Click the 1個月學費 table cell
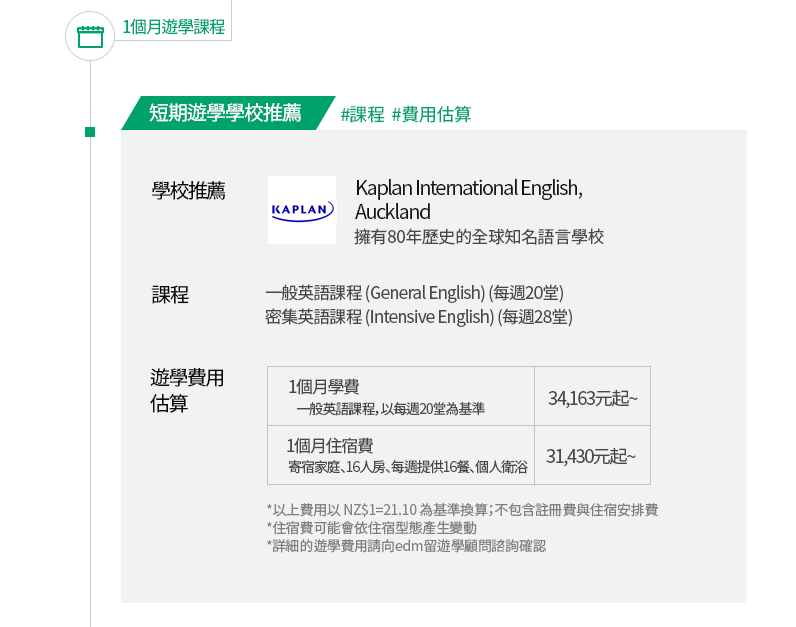Image resolution: width=796 pixels, height=627 pixels. 401,396
